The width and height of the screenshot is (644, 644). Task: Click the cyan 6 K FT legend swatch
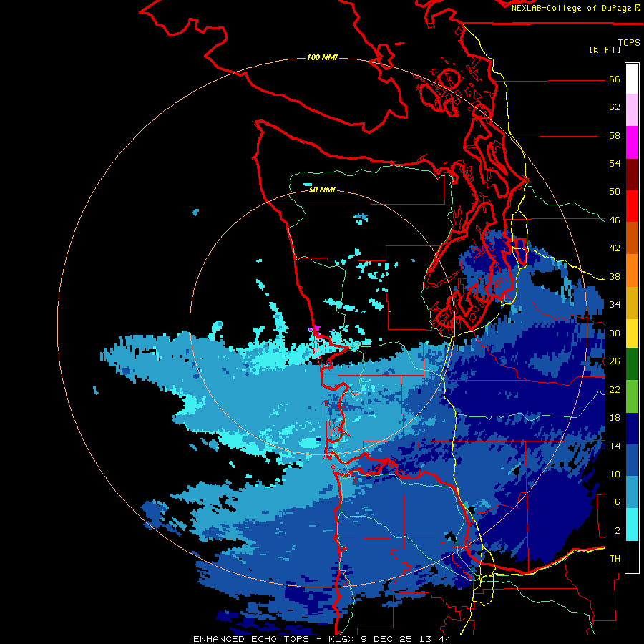(x=632, y=525)
